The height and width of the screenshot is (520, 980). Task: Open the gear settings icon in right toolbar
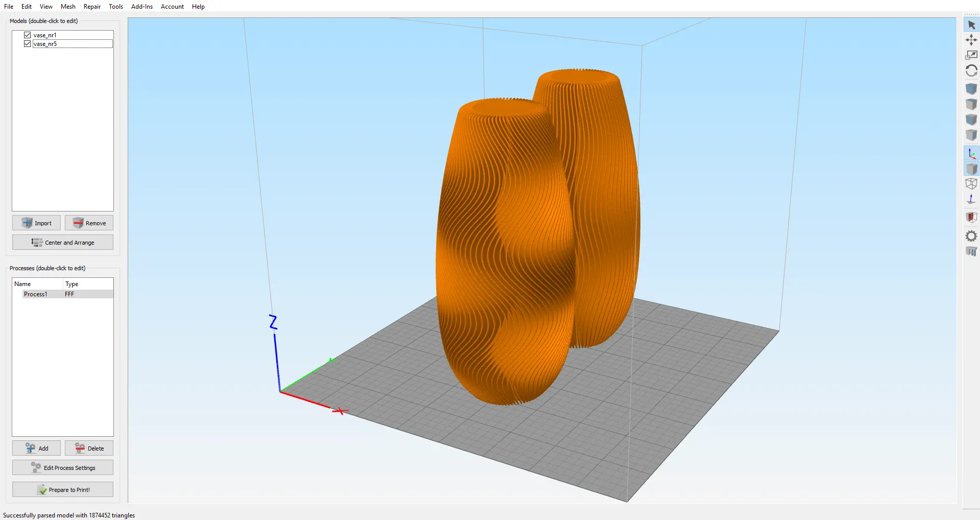[x=971, y=236]
